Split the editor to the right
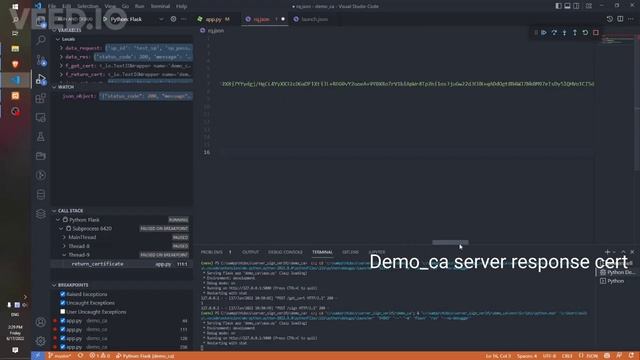Image resolution: width=640 pixels, height=360 pixels. 620,19
